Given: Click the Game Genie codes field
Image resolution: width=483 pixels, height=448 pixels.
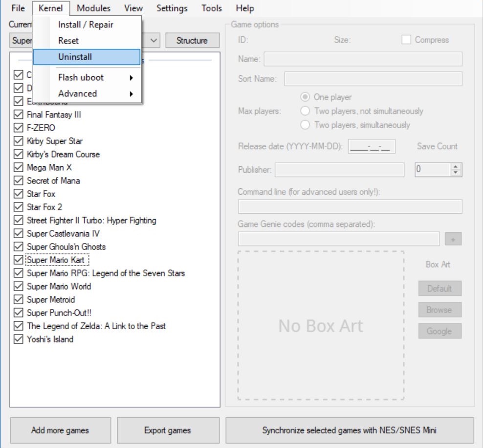Looking at the screenshot, I should [x=338, y=239].
